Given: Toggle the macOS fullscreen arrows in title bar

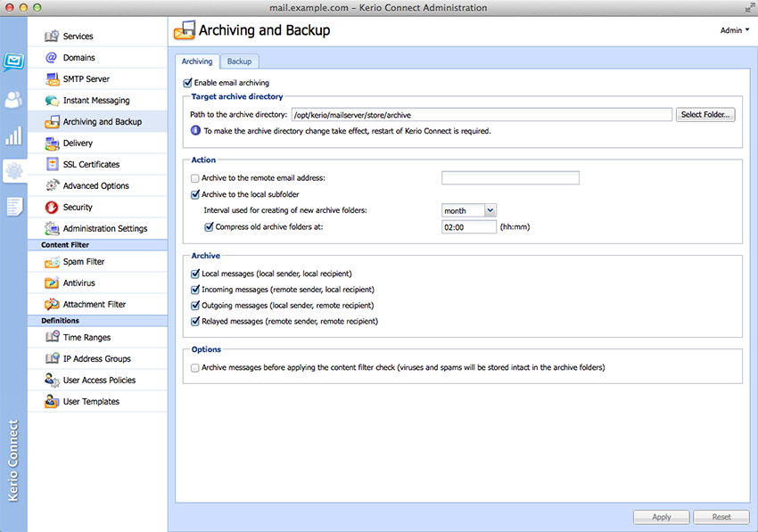Looking at the screenshot, I should tap(750, 8).
